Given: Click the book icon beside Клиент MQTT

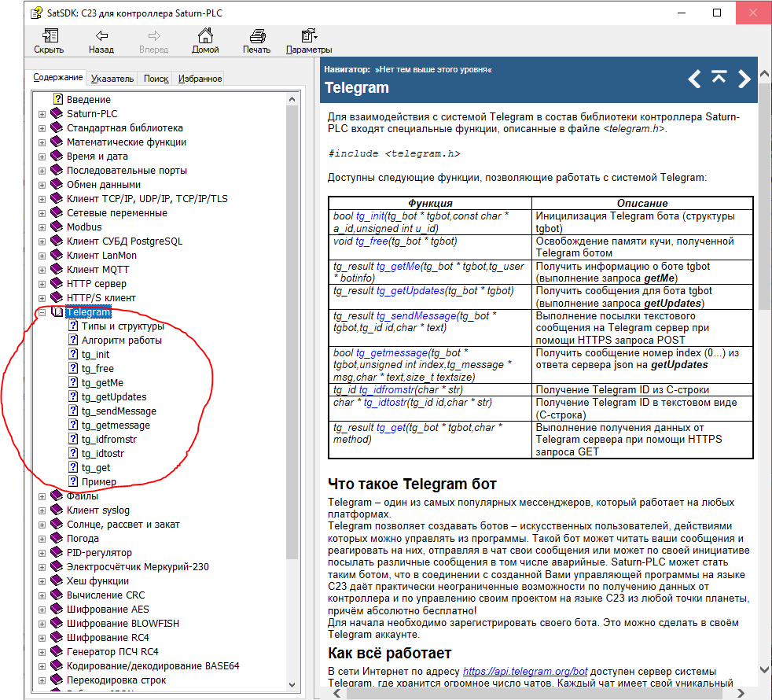Looking at the screenshot, I should click(57, 269).
